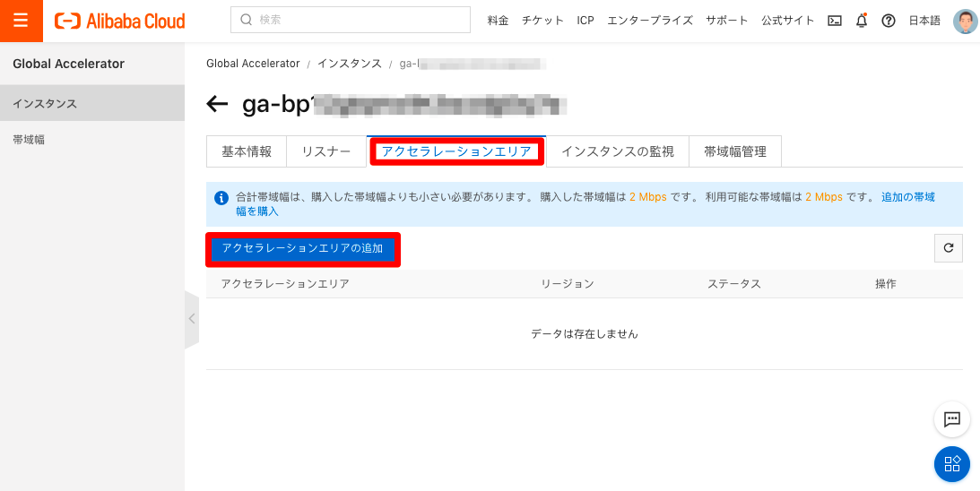Open the notifications bell
The height and width of the screenshot is (491, 980).
click(x=862, y=21)
